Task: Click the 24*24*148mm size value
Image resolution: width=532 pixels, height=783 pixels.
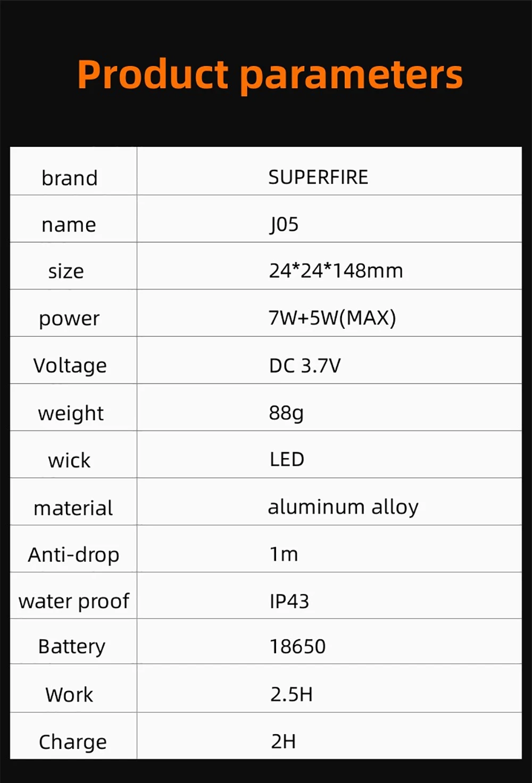Action: (x=336, y=271)
